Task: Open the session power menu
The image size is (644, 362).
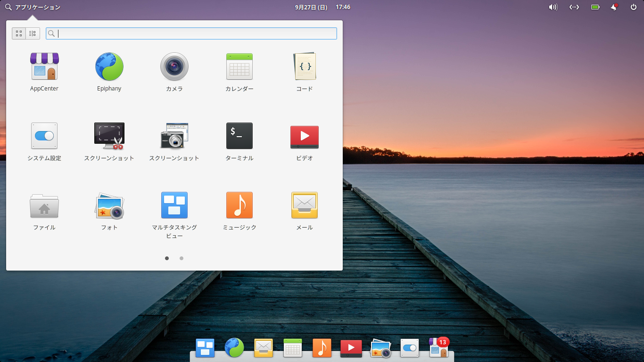Action: [634, 7]
